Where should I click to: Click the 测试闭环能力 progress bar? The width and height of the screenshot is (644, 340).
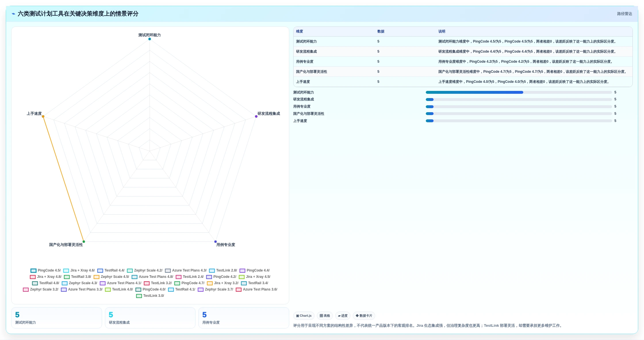tap(519, 92)
